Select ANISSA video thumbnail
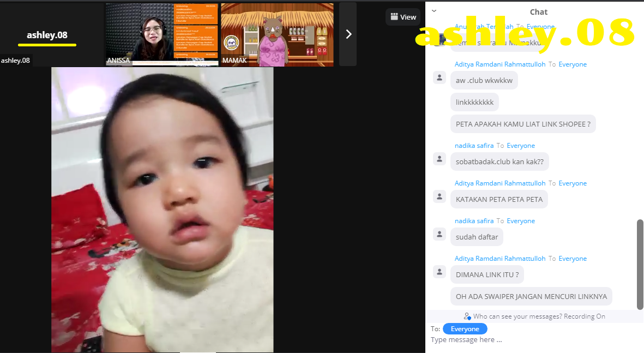The width and height of the screenshot is (644, 353). tap(162, 34)
